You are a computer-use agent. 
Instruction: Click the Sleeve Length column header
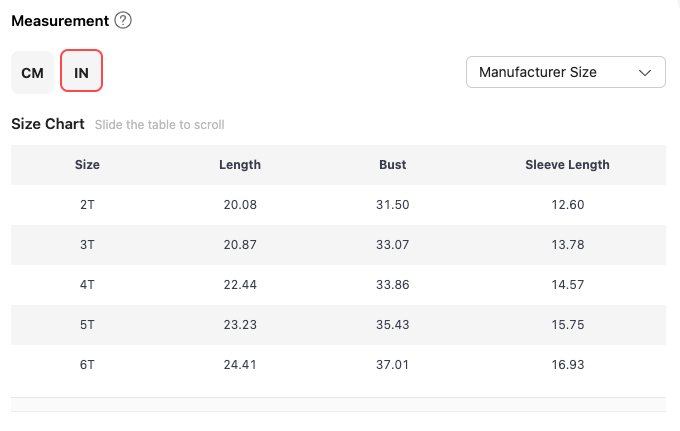pyautogui.click(x=567, y=165)
